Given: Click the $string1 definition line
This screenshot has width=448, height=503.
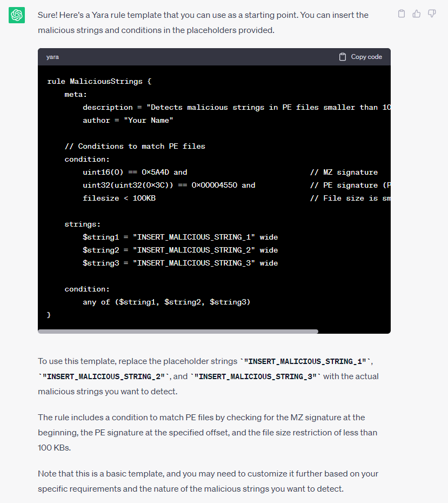Looking at the screenshot, I should pyautogui.click(x=180, y=237).
